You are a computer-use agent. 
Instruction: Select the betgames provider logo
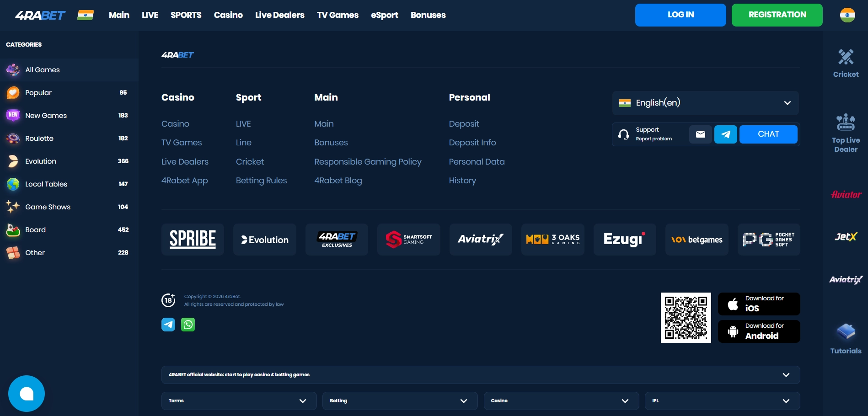(x=697, y=240)
